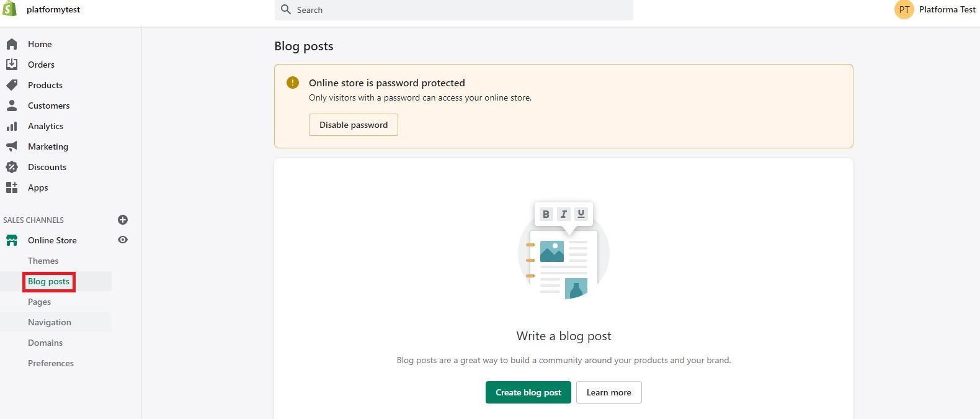Click the Create blog post button

pos(528,392)
